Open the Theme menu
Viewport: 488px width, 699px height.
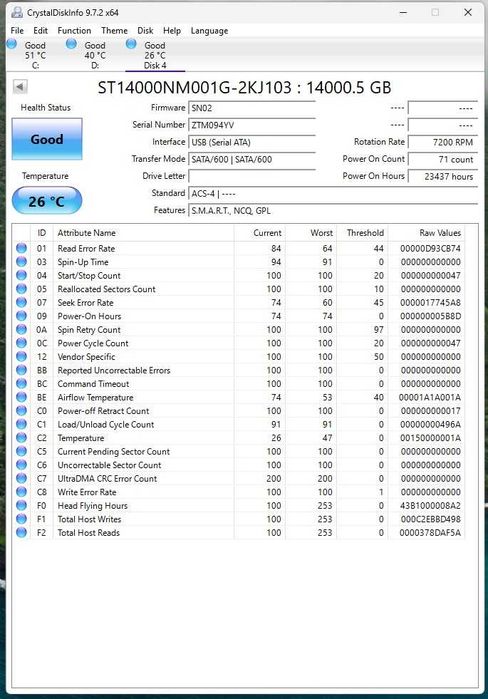pyautogui.click(x=114, y=30)
